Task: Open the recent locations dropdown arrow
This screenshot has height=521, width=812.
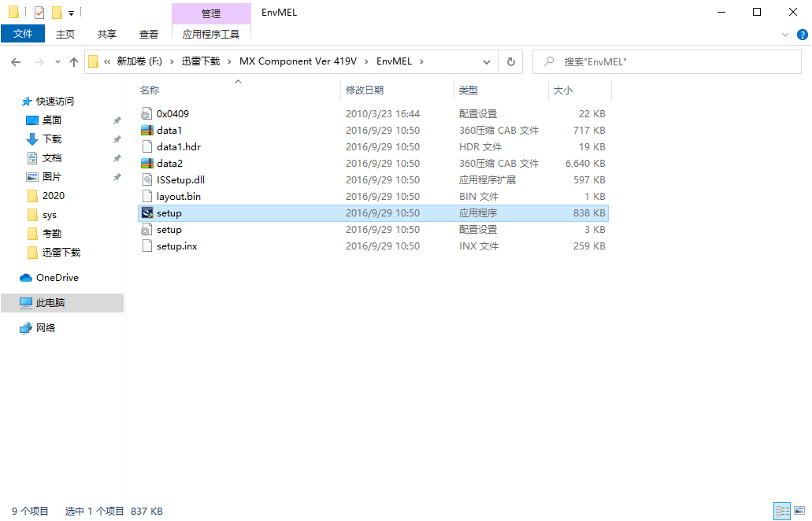Action: point(57,62)
